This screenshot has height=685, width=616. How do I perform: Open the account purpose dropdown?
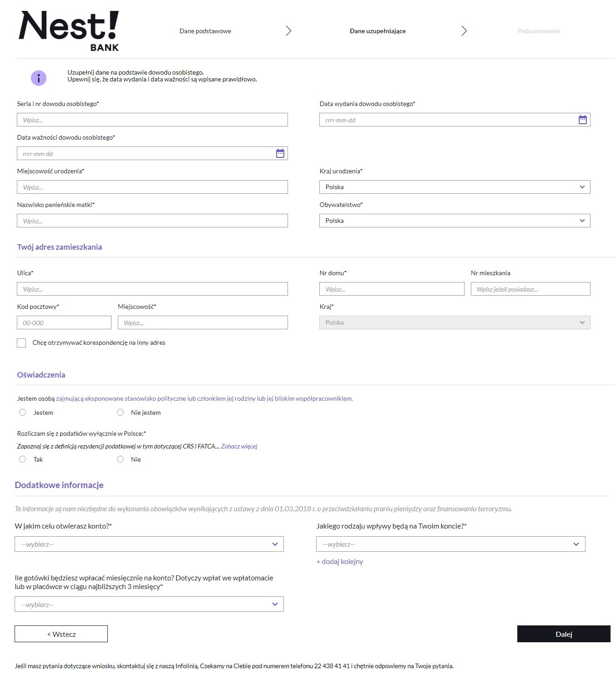pyautogui.click(x=149, y=544)
